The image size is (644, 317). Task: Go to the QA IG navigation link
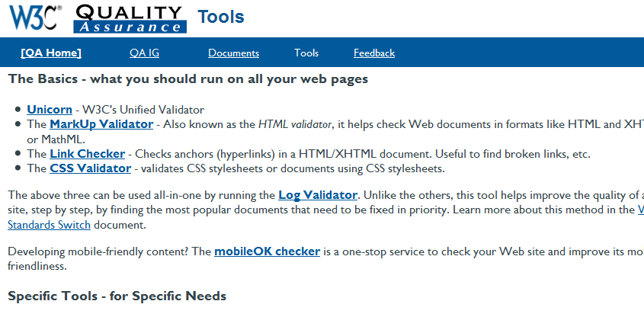coord(144,53)
